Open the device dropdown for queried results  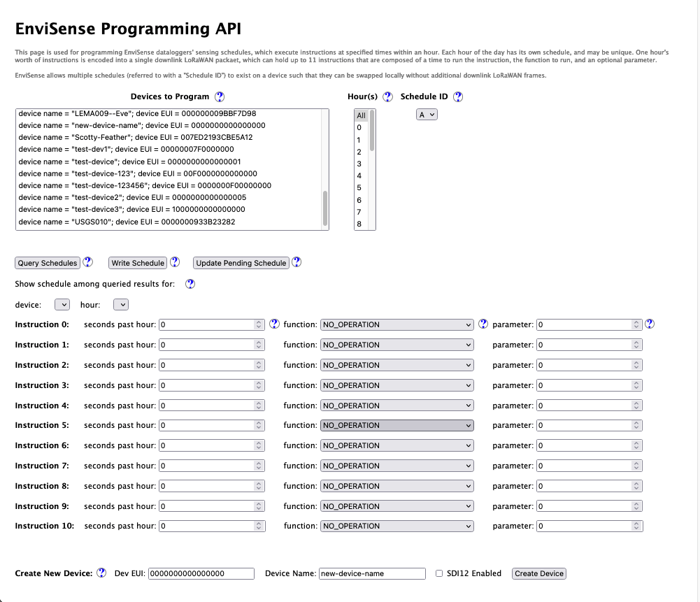coord(62,304)
